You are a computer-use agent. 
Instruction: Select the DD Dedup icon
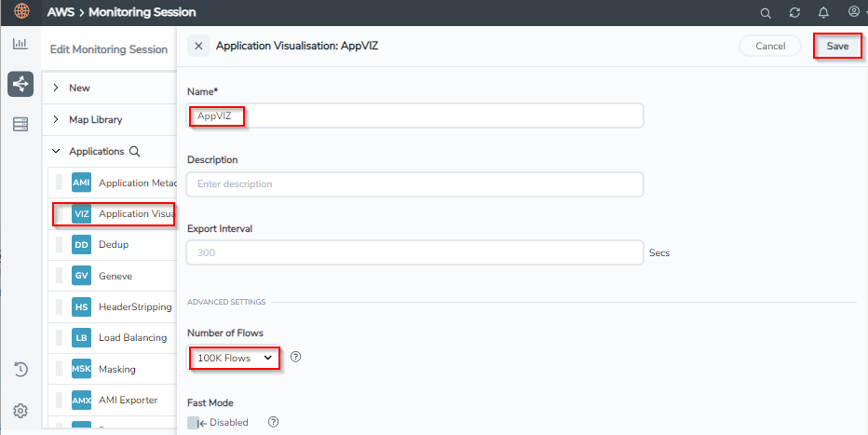pos(81,245)
